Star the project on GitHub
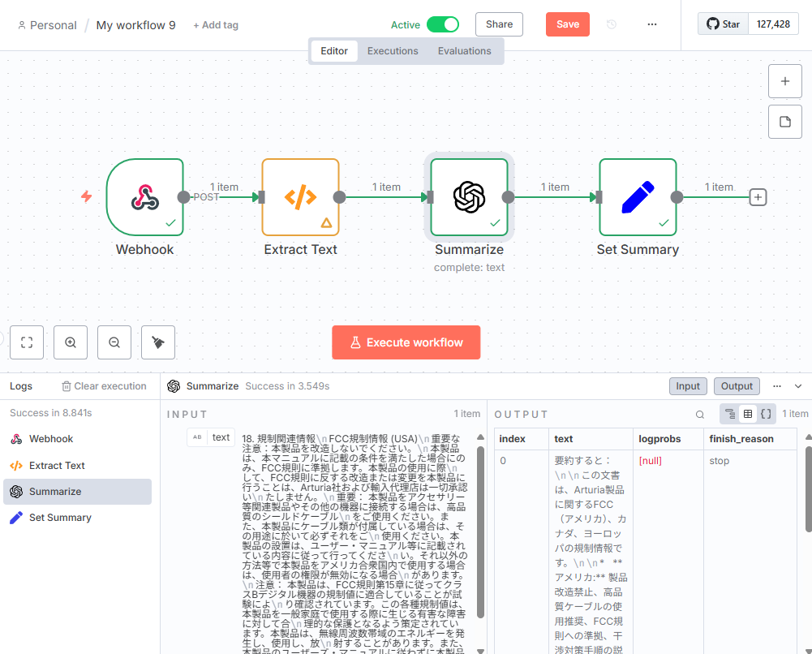812x654 pixels. pos(723,24)
